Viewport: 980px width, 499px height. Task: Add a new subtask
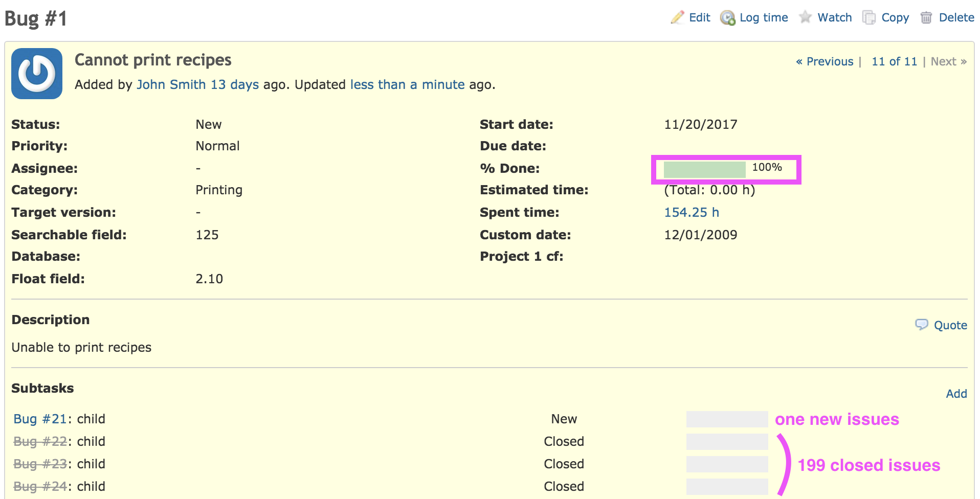[x=956, y=394]
